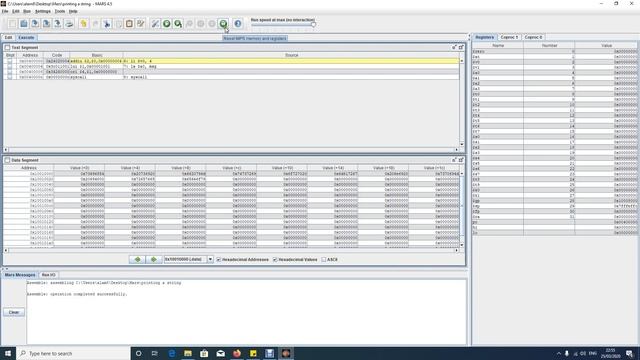This screenshot has height=360, width=640.
Task: Stop the running program
Action: (212, 24)
